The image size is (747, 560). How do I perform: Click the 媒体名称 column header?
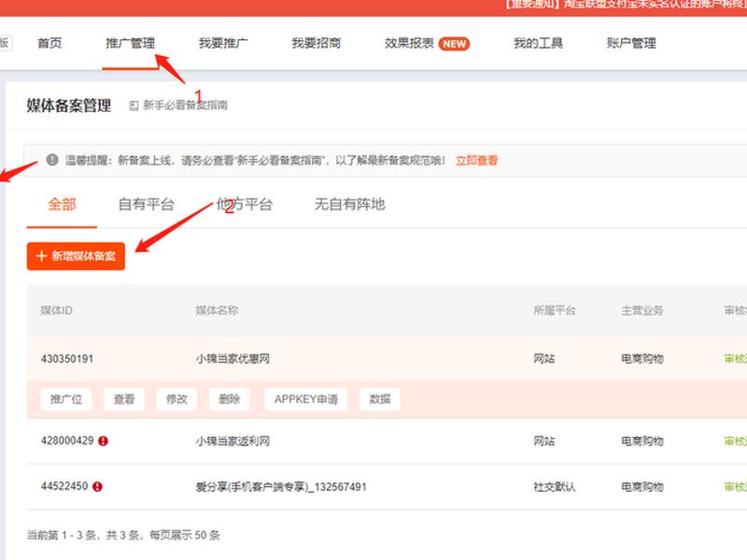(x=217, y=311)
